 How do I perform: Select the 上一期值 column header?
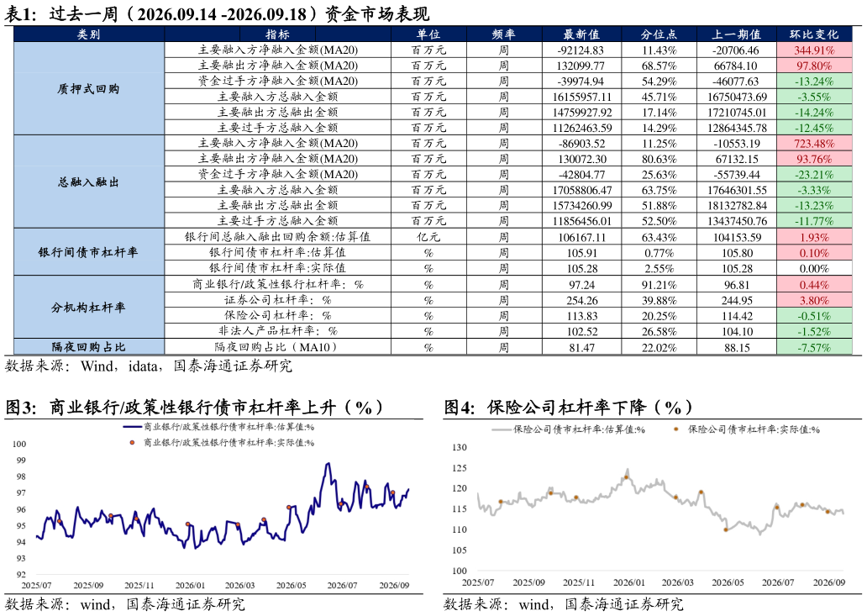click(x=737, y=34)
